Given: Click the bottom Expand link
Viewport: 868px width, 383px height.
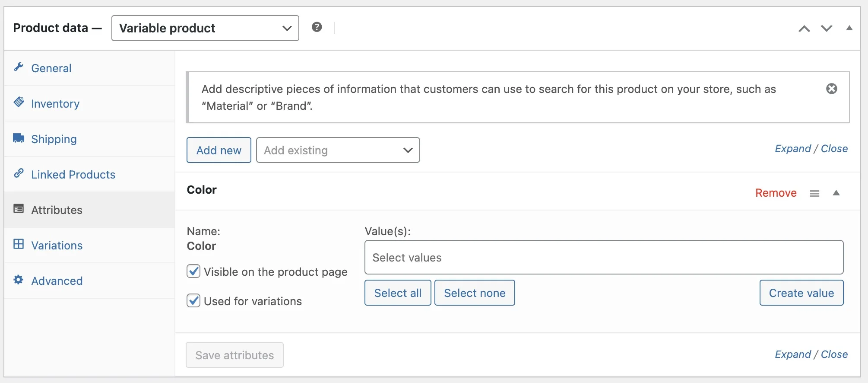Looking at the screenshot, I should pos(793,354).
